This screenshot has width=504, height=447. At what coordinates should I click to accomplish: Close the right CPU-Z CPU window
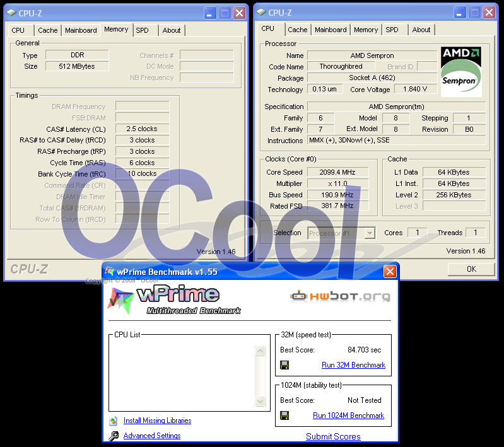coord(489,13)
